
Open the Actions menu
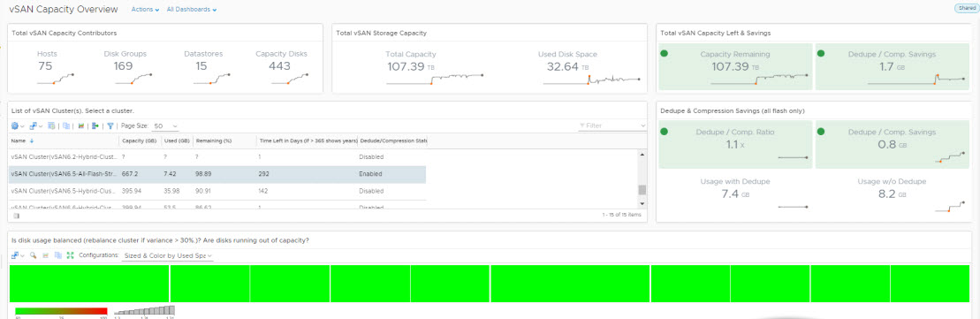click(x=145, y=10)
